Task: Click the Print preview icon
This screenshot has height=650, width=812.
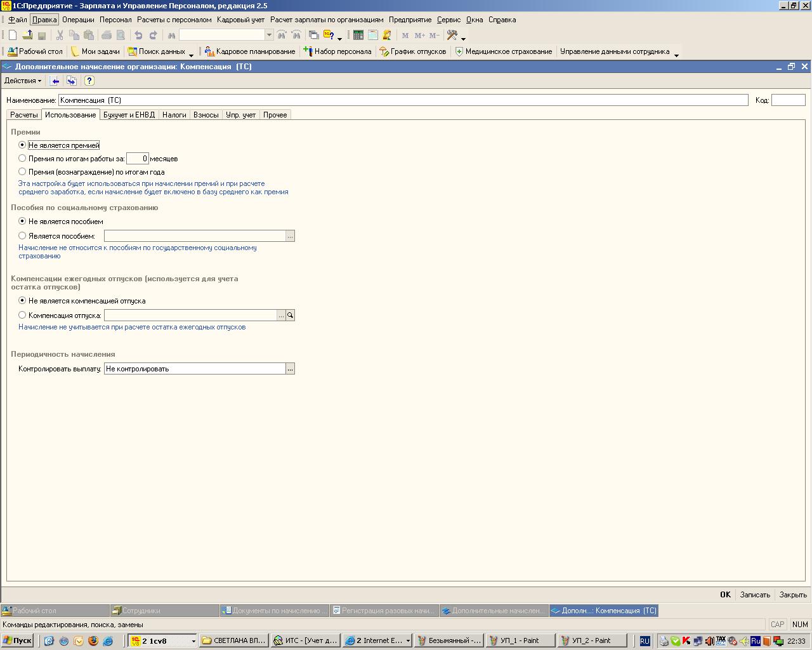Action: [121, 36]
